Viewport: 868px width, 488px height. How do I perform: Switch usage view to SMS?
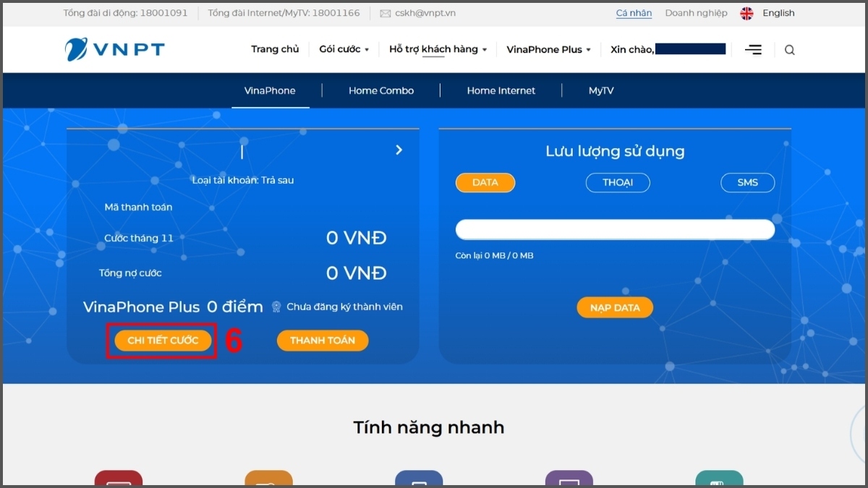747,182
